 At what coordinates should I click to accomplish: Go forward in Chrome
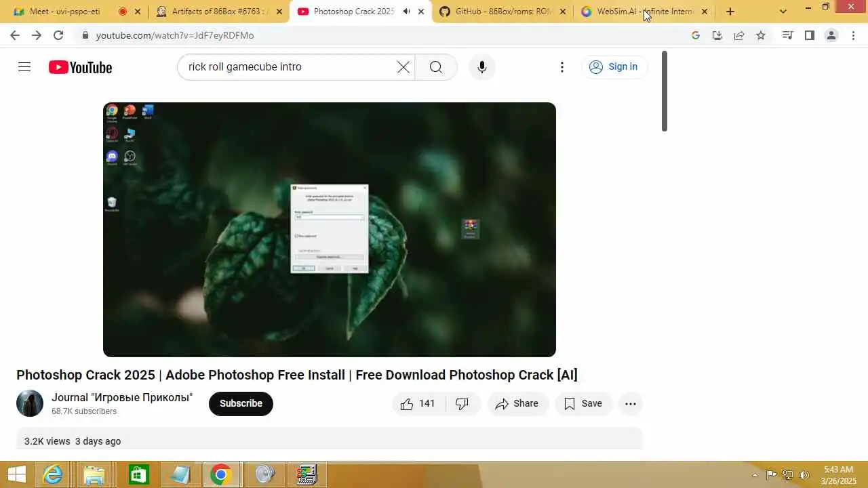pyautogui.click(x=37, y=35)
